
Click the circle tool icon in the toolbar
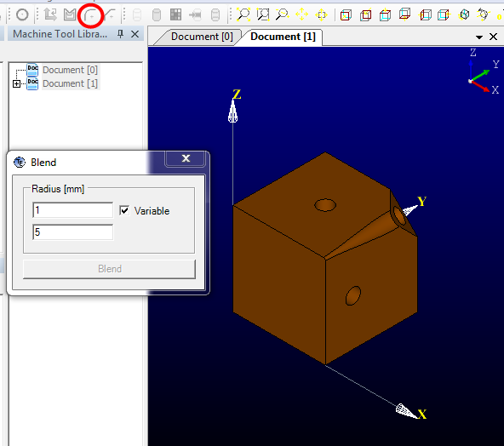click(x=22, y=14)
